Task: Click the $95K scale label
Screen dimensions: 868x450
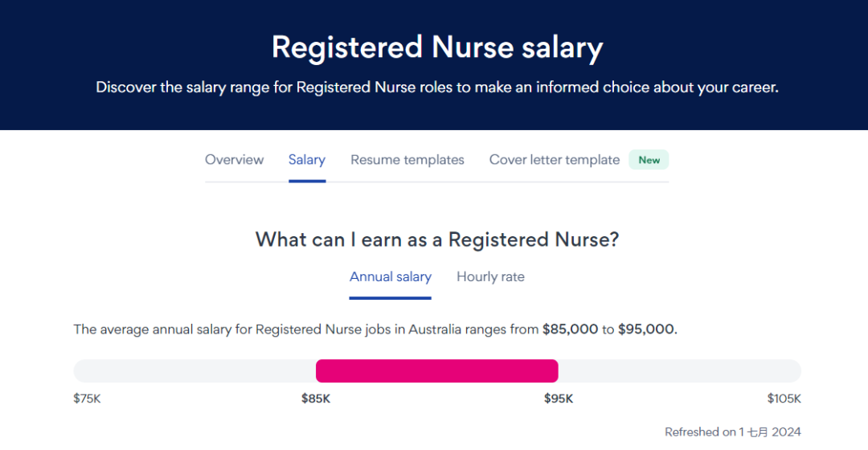Action: click(559, 399)
